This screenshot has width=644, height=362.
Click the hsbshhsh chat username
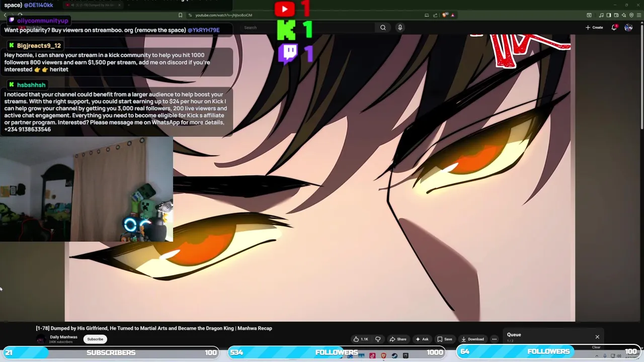point(31,85)
